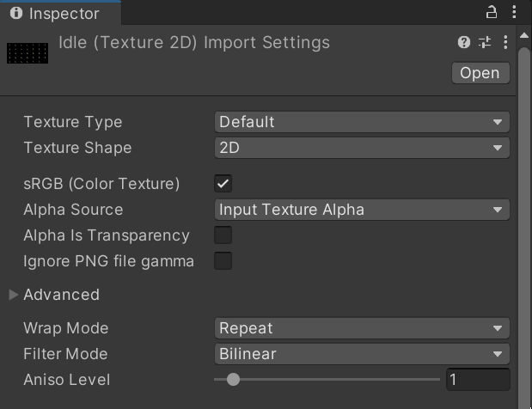Open the Alpha Source dropdown
The image size is (532, 409).
pos(361,210)
